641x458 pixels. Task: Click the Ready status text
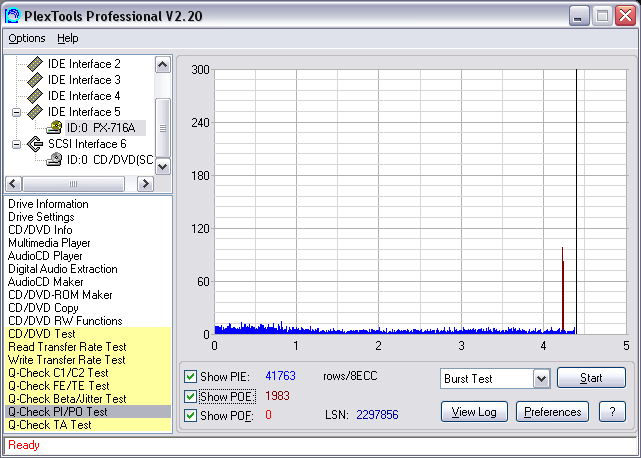tap(24, 445)
